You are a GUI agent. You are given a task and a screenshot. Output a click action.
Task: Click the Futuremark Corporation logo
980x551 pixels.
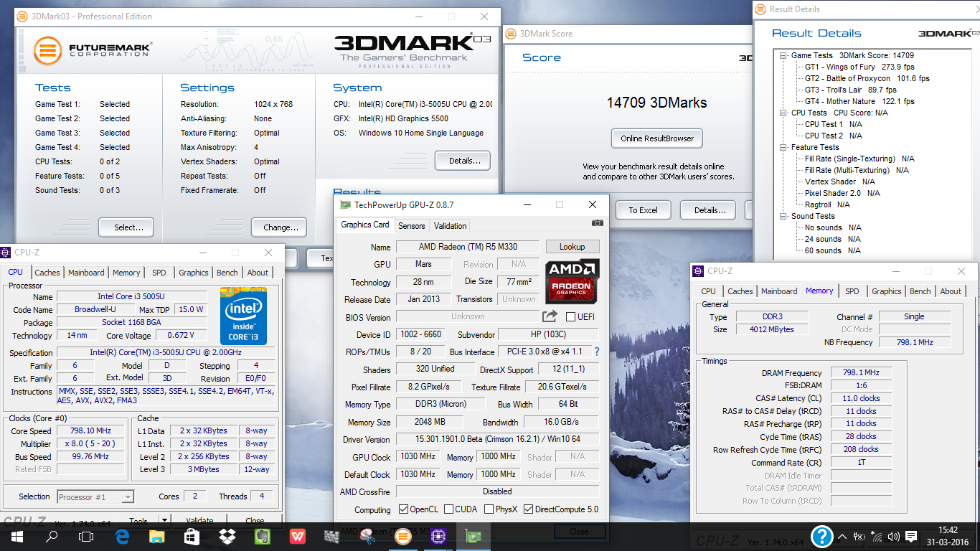point(93,50)
